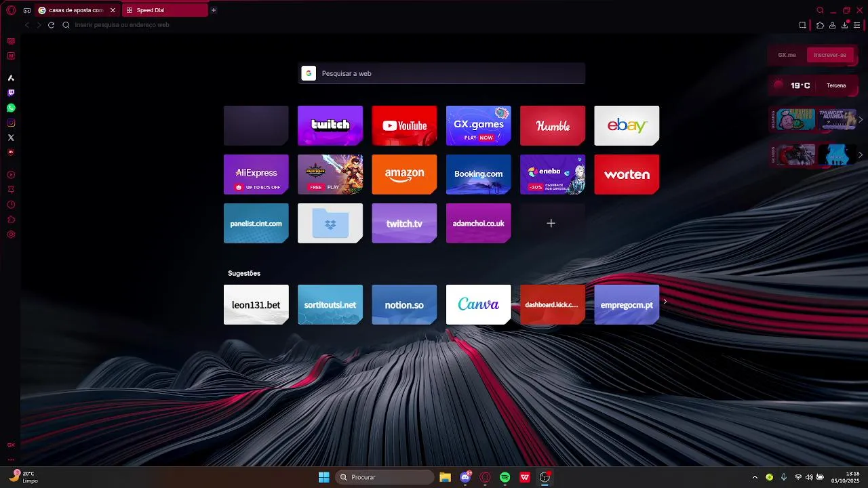Open the AliExpress speed dial tile
The image size is (868, 488).
point(256,174)
